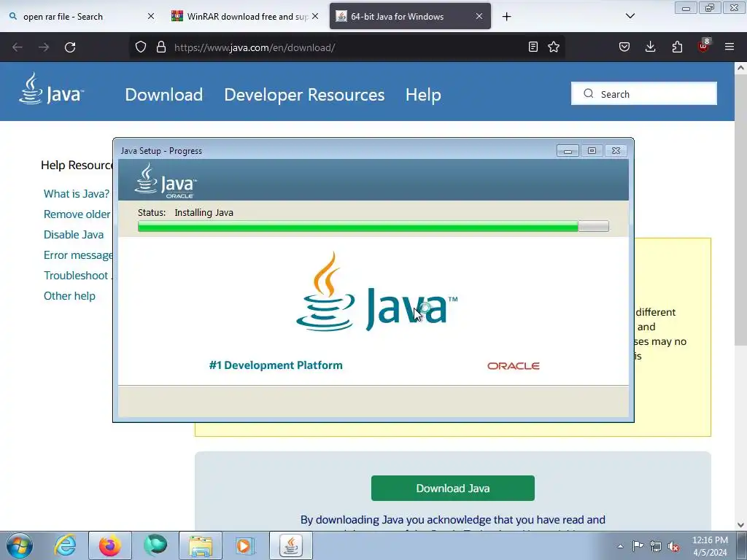Click the muted volume tray icon
This screenshot has width=747, height=560.
click(x=673, y=546)
